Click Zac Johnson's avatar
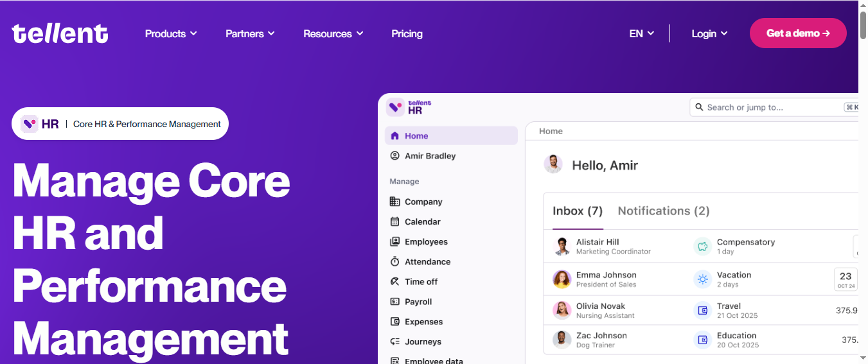The height and width of the screenshot is (364, 868). point(562,340)
